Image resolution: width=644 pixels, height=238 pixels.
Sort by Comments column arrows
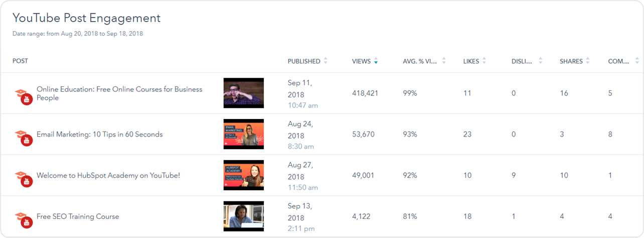(635, 61)
